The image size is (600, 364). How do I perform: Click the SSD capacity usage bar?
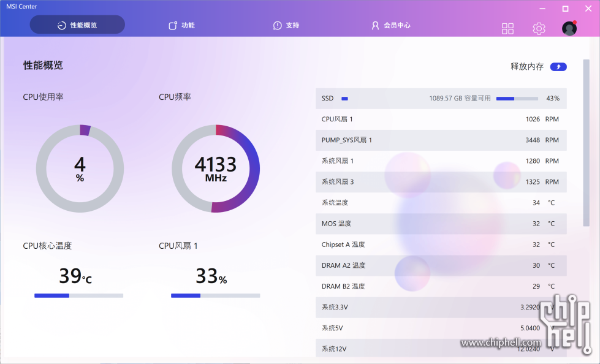[x=517, y=99]
